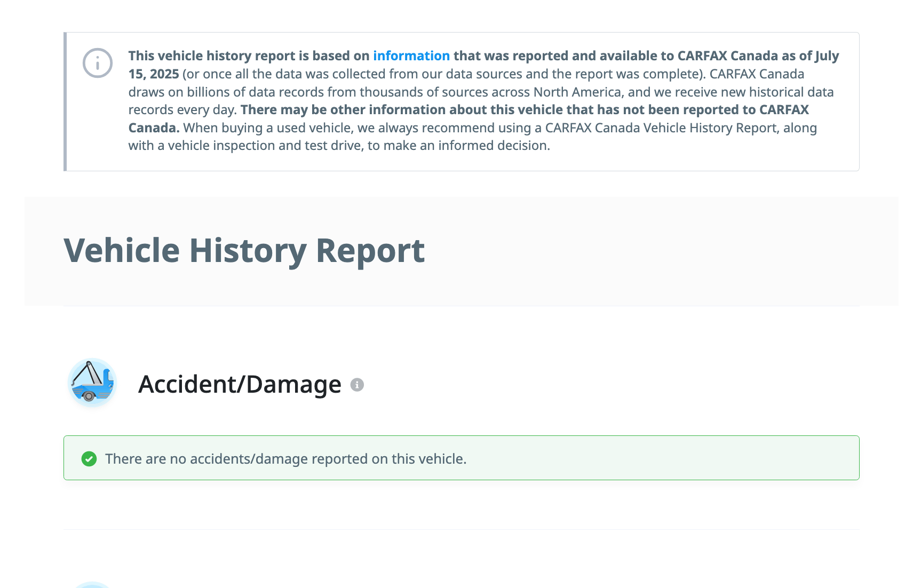
Task: Click bold sentence starting "There may be other information"
Action: click(x=524, y=110)
